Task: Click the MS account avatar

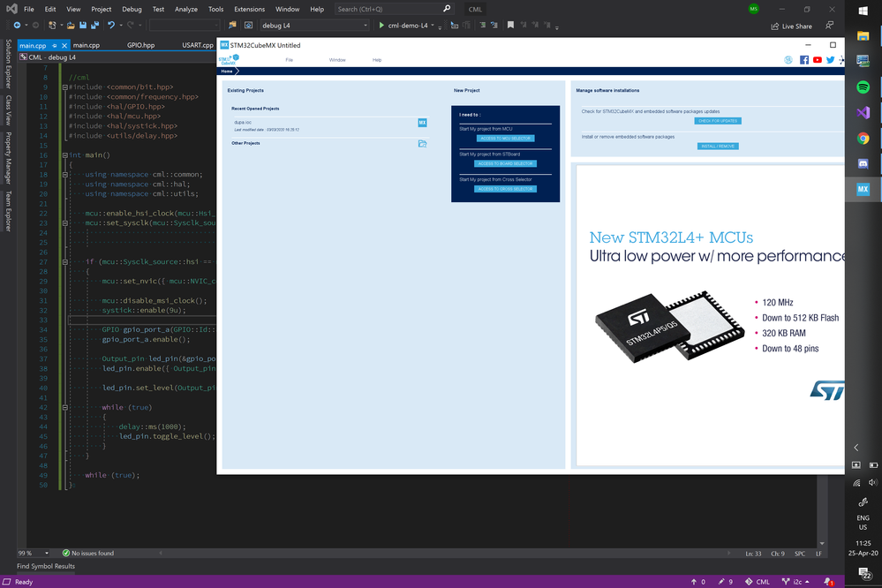Action: pyautogui.click(x=754, y=9)
